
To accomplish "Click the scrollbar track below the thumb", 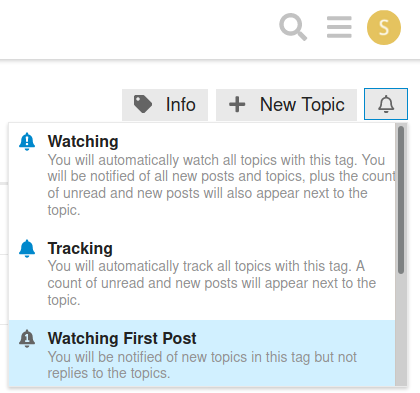I will tap(401, 330).
